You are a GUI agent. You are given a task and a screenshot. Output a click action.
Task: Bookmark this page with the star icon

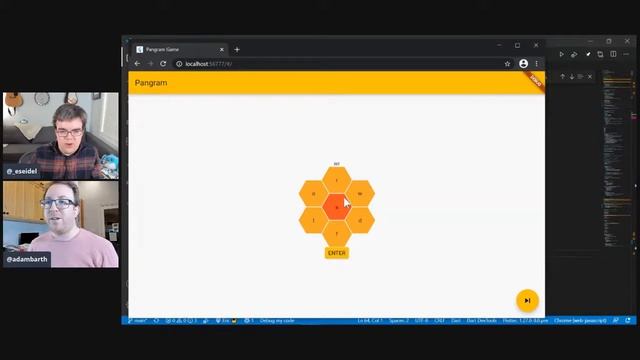coord(507,64)
